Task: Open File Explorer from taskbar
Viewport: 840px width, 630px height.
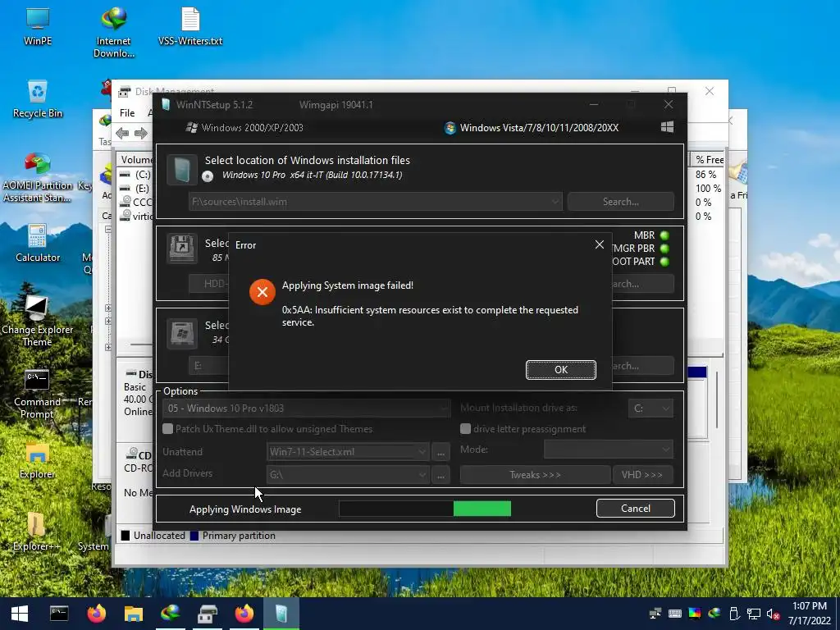Action: 134,614
